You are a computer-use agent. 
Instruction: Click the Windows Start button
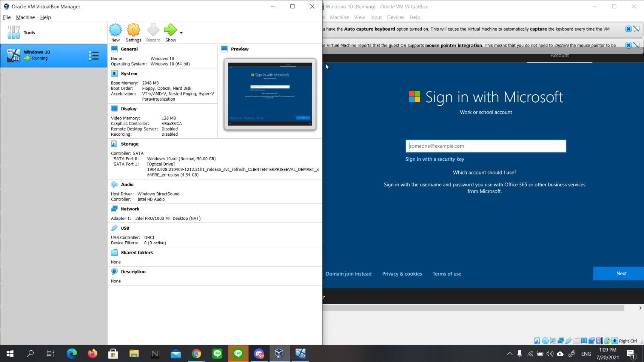(x=10, y=353)
